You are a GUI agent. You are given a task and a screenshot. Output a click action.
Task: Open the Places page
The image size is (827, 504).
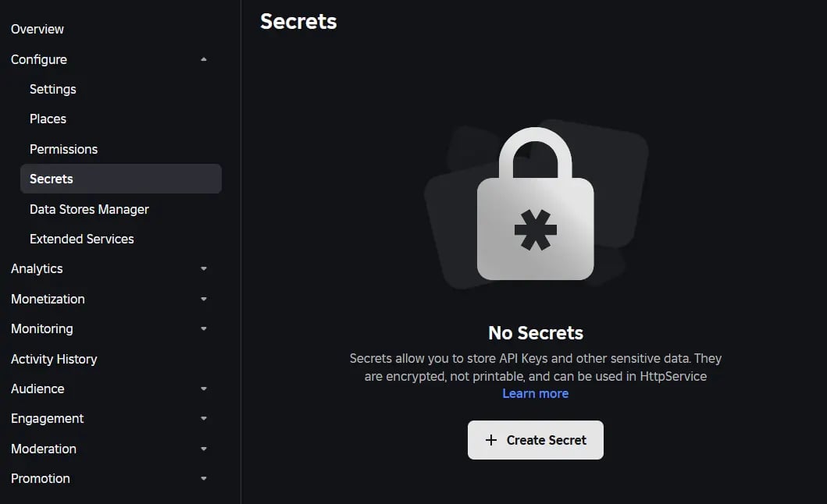point(48,119)
